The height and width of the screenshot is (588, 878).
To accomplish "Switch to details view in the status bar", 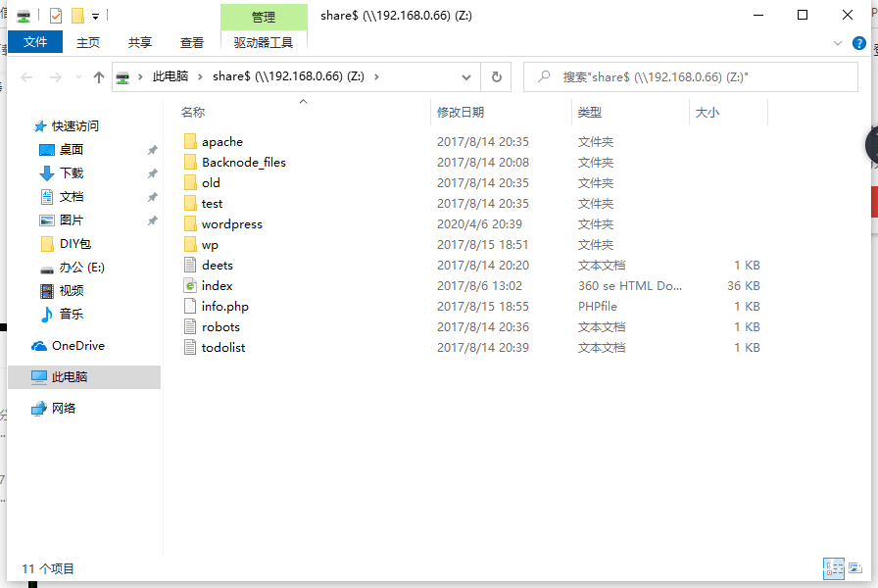I will [835, 568].
